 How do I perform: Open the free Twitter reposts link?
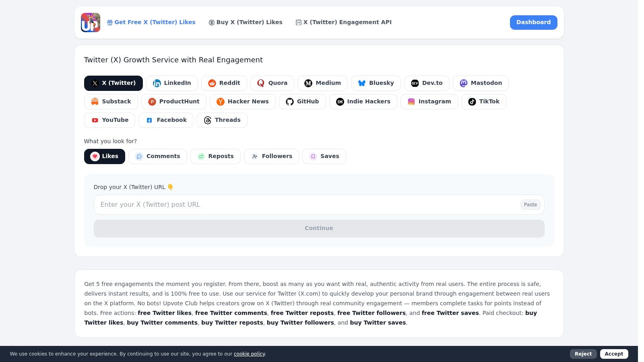coord(302,313)
